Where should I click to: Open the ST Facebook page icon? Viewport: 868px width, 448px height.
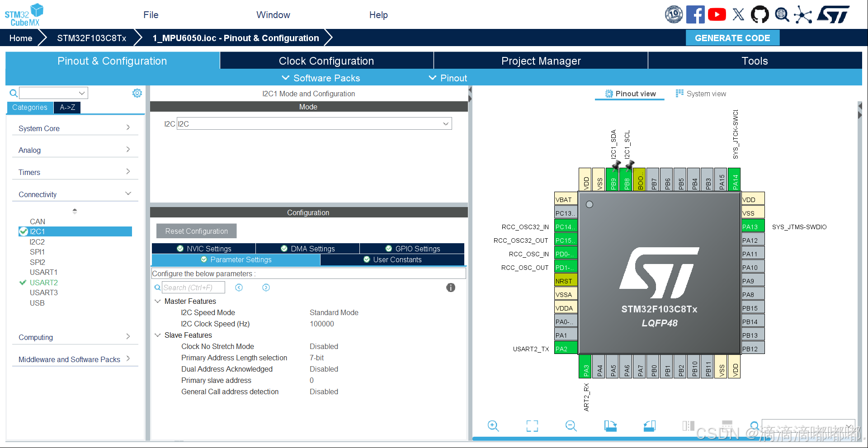695,14
